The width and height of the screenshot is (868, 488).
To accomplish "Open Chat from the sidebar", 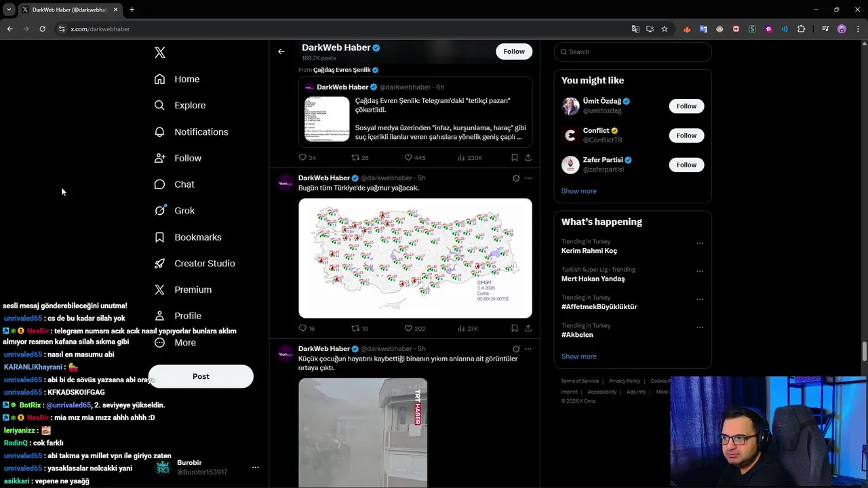I will (174, 184).
